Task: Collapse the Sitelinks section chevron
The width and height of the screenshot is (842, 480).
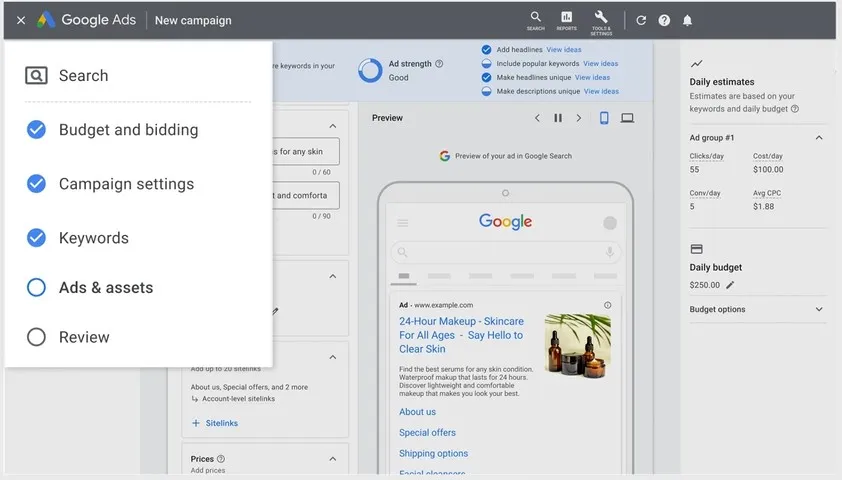Action: pos(333,357)
